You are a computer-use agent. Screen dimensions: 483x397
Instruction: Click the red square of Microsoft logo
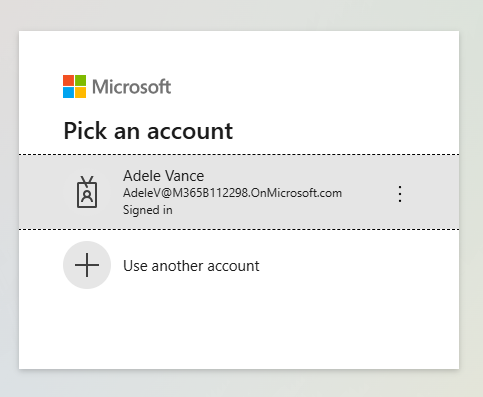pos(68,80)
